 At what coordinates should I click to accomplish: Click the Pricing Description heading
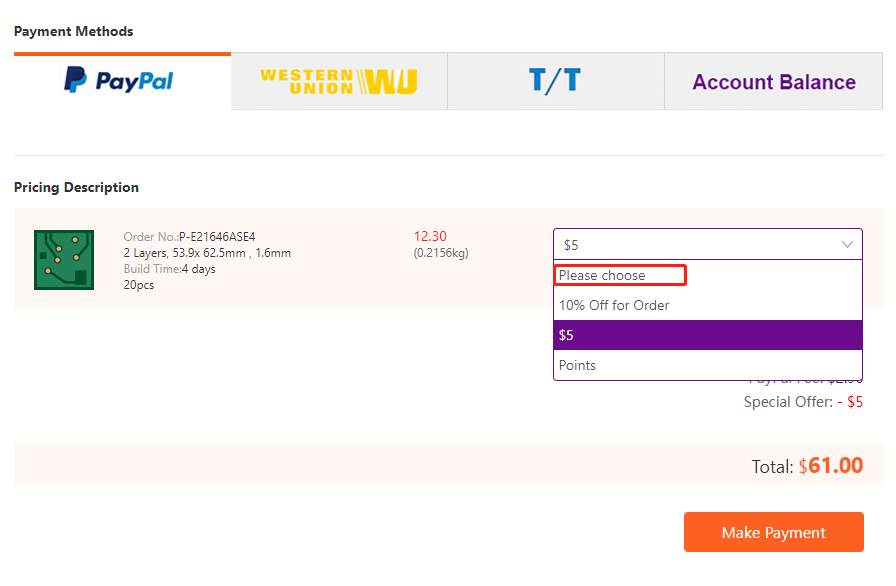76,187
